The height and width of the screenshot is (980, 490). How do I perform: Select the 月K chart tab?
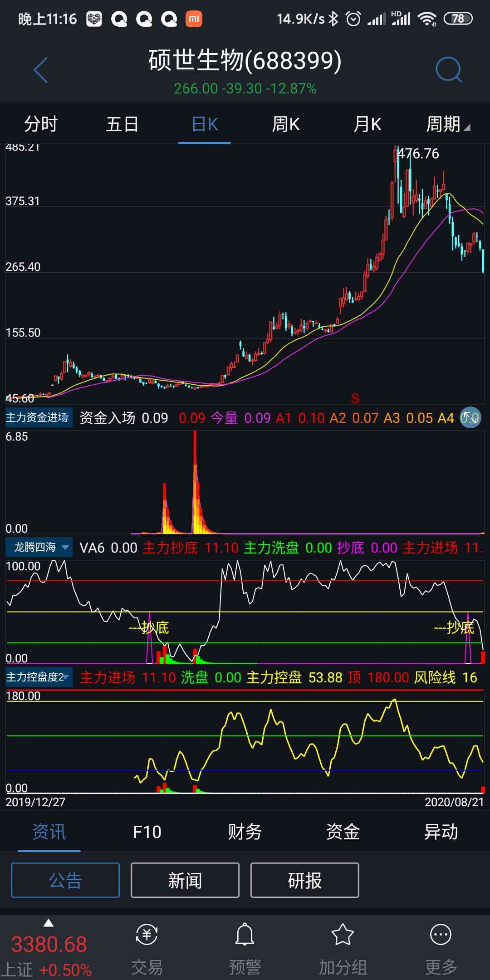(x=367, y=124)
